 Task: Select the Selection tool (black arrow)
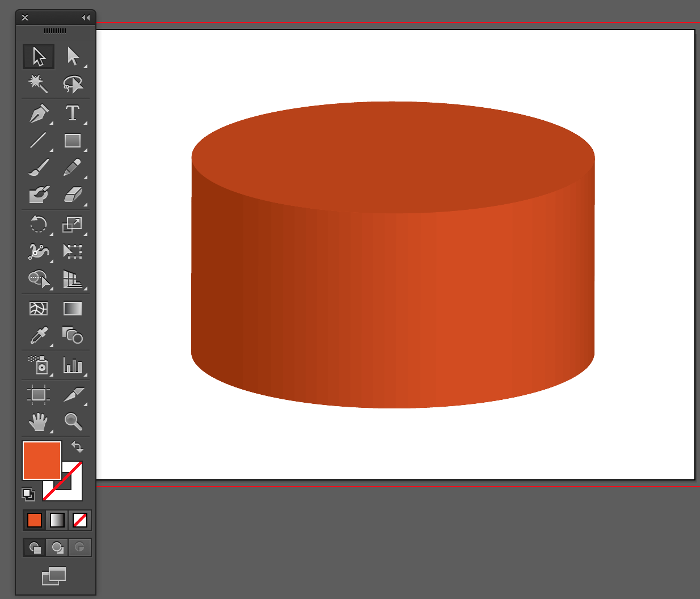(x=39, y=57)
